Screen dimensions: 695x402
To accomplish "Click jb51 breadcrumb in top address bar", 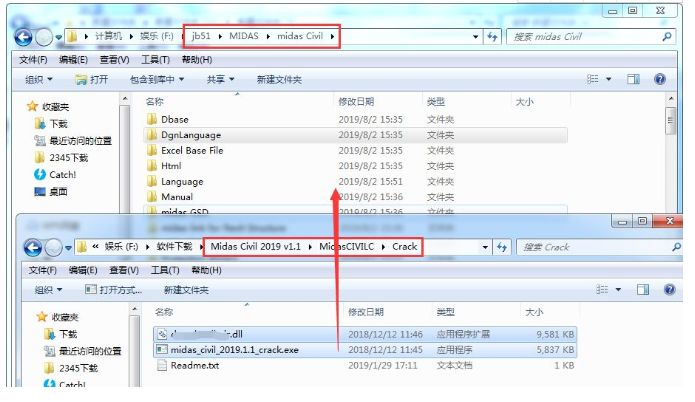I will tap(201, 36).
